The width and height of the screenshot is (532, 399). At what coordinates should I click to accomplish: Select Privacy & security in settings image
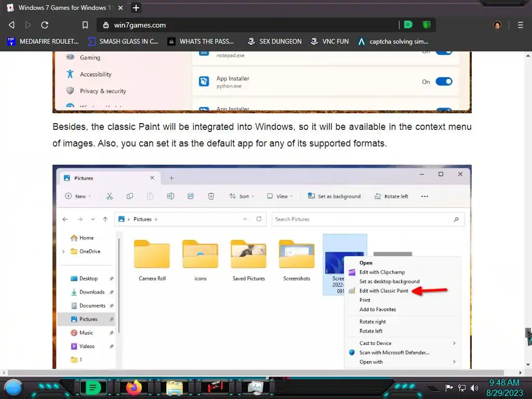(x=96, y=91)
